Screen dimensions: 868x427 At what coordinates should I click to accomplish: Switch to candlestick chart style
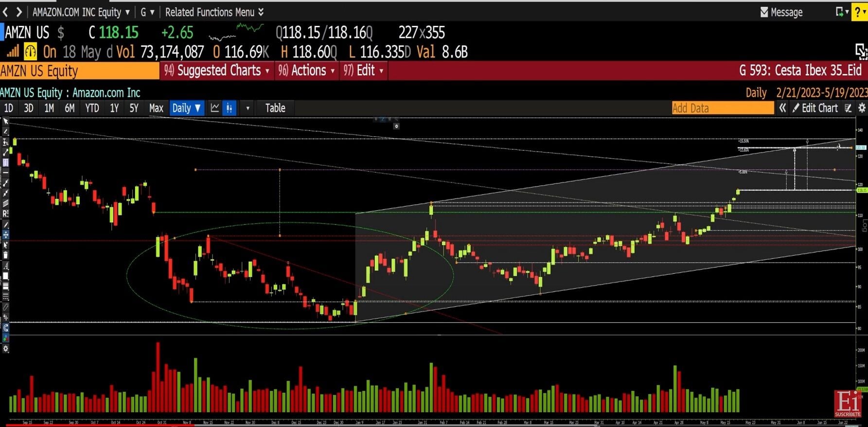[x=229, y=108]
